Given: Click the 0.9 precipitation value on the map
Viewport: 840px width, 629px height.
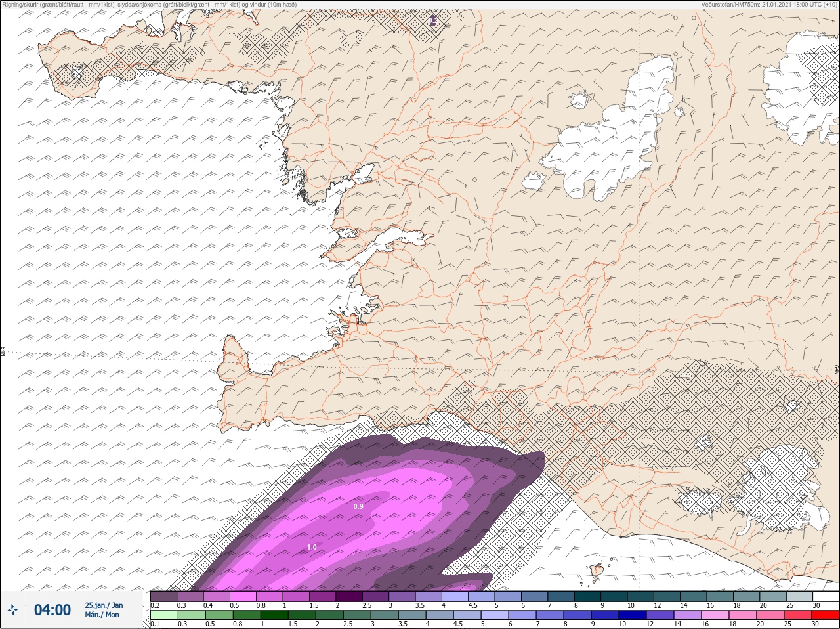Looking at the screenshot, I should coord(358,506).
